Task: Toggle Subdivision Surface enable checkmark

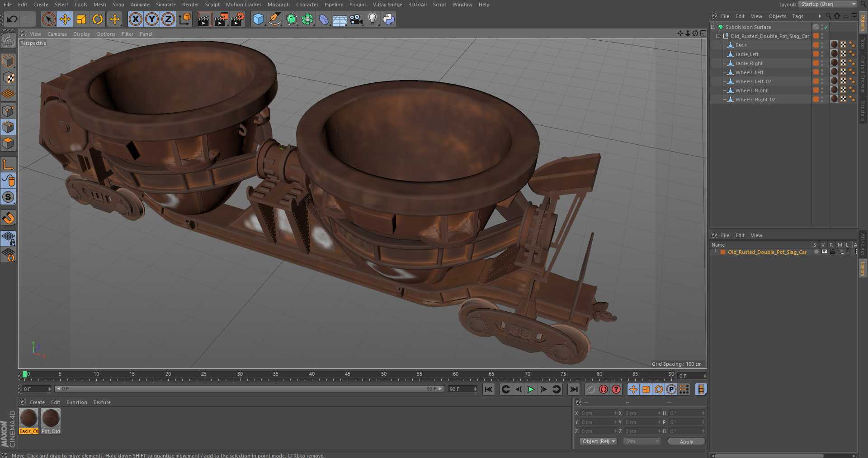Action: pyautogui.click(x=826, y=27)
